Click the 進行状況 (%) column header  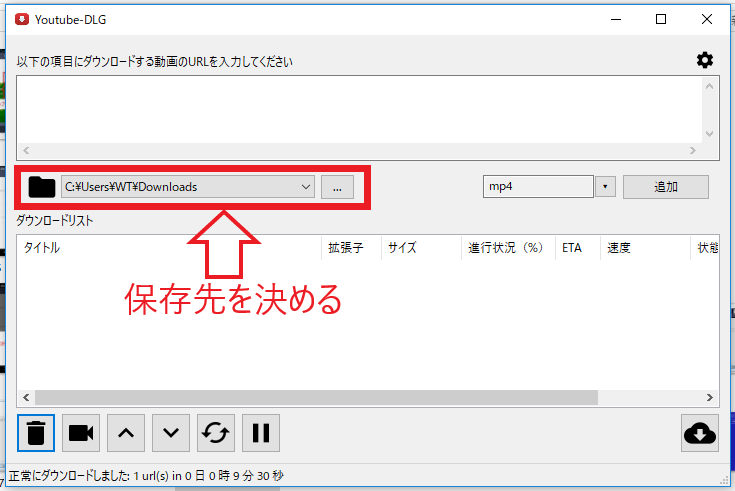tap(509, 248)
